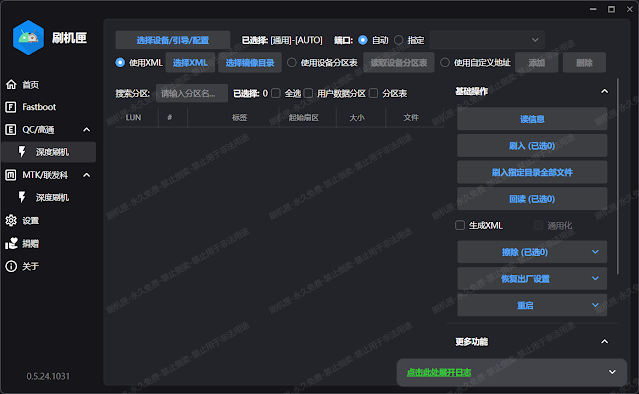The height and width of the screenshot is (394, 639).
Task: Click the 选择镜像目录 button
Action: tap(250, 62)
